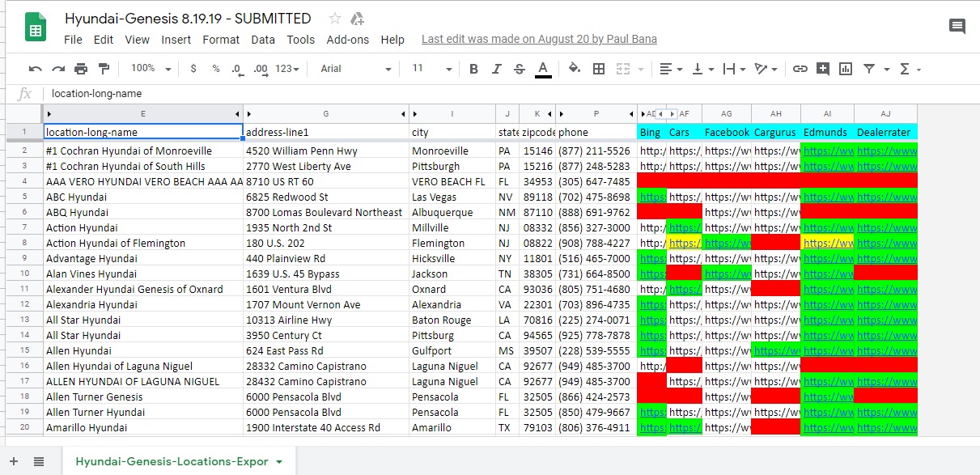Open Edmunds link in row 2
The image size is (980, 475).
coord(827,151)
